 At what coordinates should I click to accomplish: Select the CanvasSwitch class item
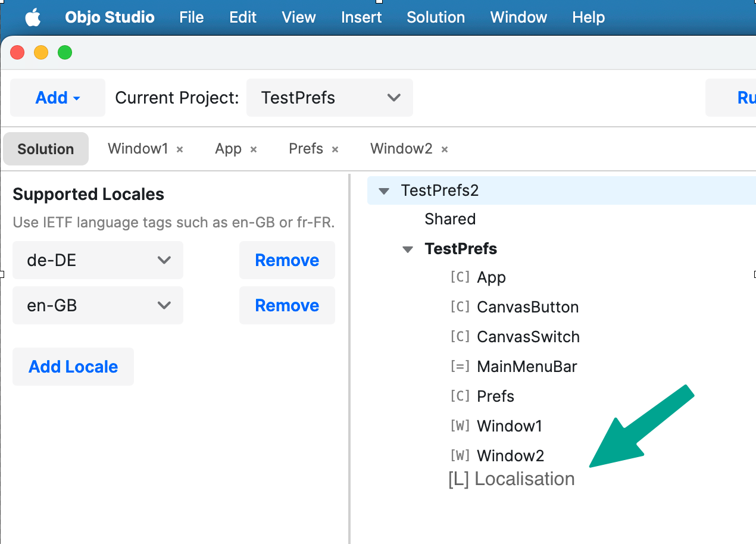pyautogui.click(x=529, y=337)
